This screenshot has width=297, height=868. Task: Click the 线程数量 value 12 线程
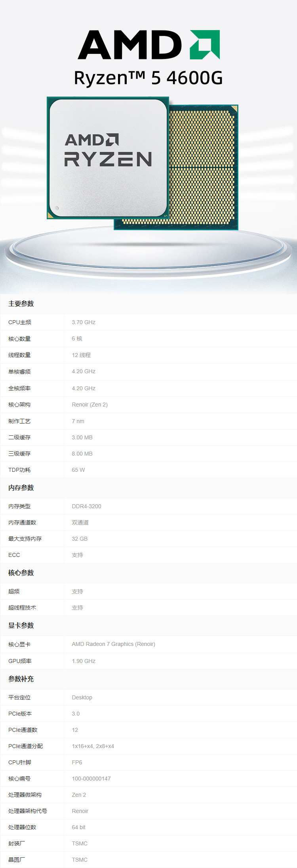81,355
